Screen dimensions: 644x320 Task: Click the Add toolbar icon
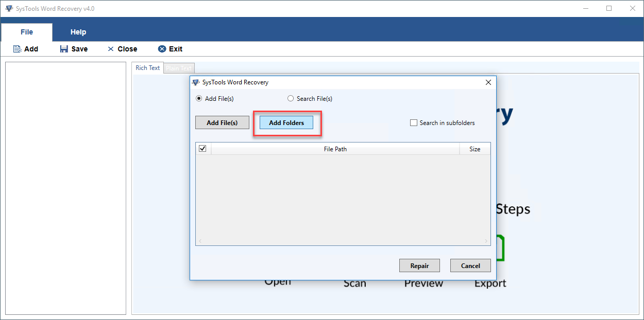point(17,49)
